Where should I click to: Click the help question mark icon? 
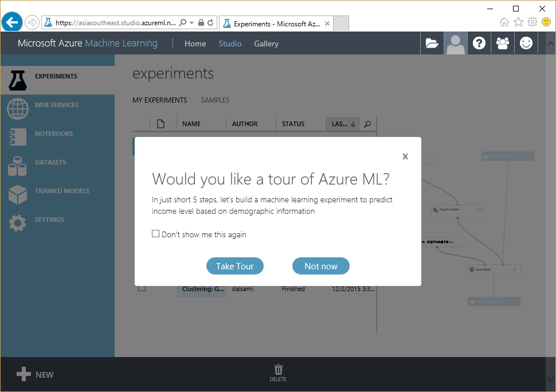479,43
